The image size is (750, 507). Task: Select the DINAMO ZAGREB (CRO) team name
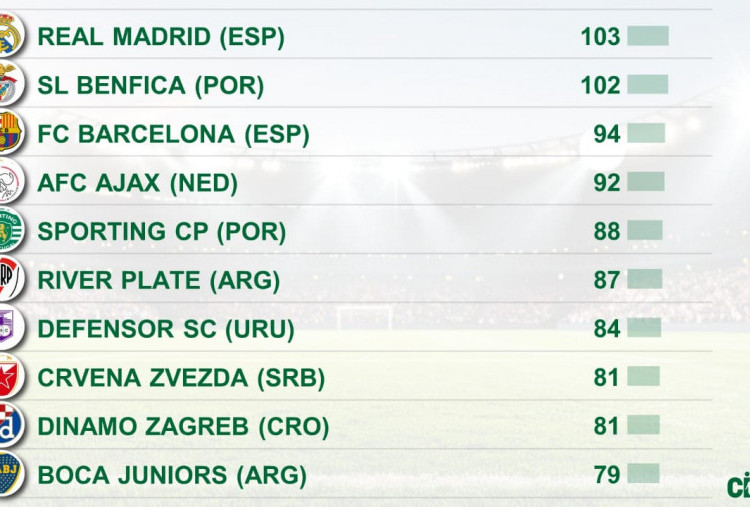pos(183,427)
